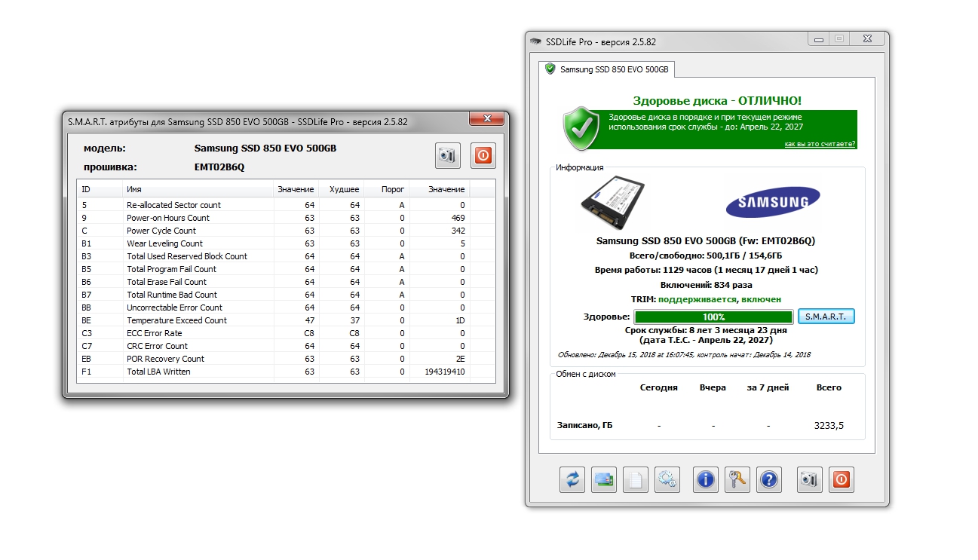Image resolution: width=978 pixels, height=560 pixels.
Task: Open 'как вы это считаете?' link
Action: [820, 143]
